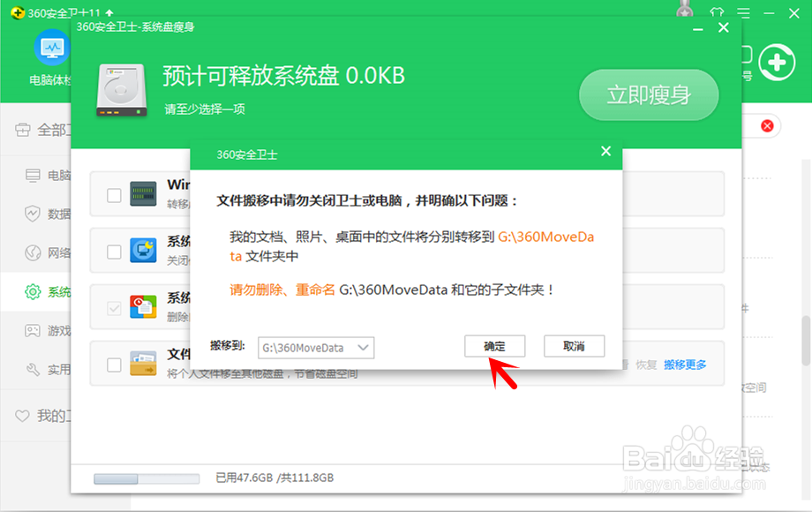Click the 立即瘦身 button
This screenshot has height=512, width=812.
[649, 94]
